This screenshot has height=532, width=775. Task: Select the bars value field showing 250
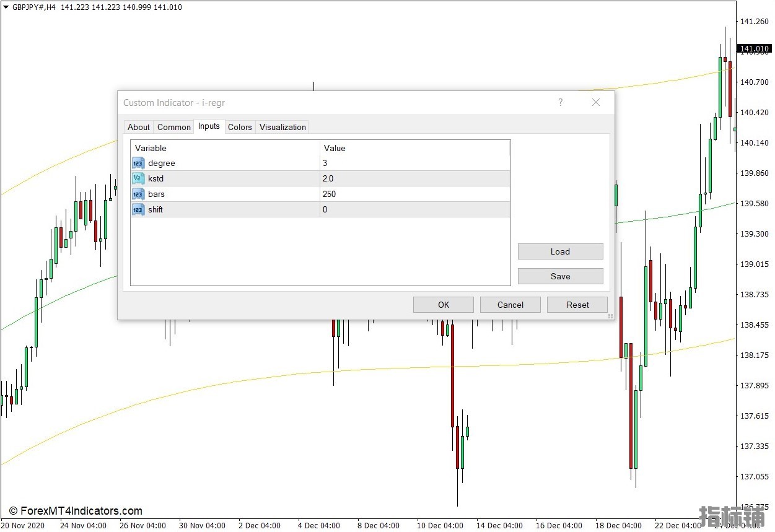[414, 194]
